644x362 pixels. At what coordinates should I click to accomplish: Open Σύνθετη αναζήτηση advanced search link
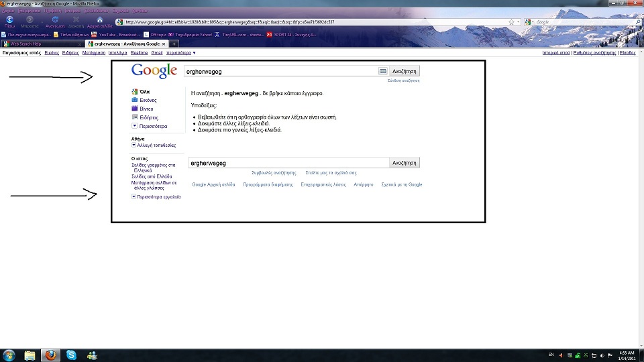(403, 80)
